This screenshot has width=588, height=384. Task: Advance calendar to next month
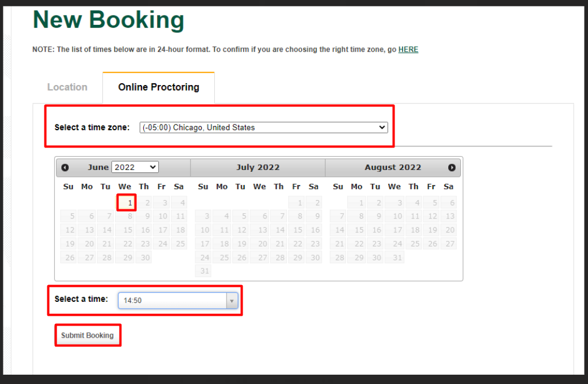point(452,167)
